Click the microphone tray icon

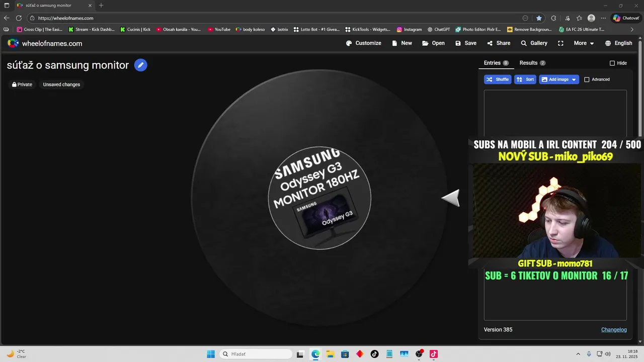point(589,354)
